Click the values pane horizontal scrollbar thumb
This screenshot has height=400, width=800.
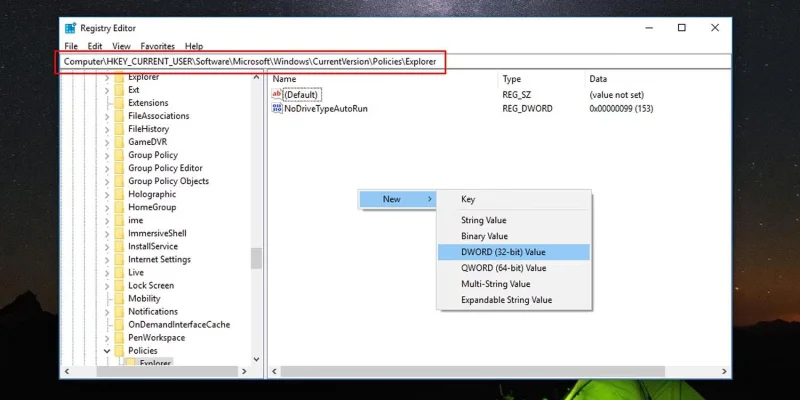pos(473,371)
